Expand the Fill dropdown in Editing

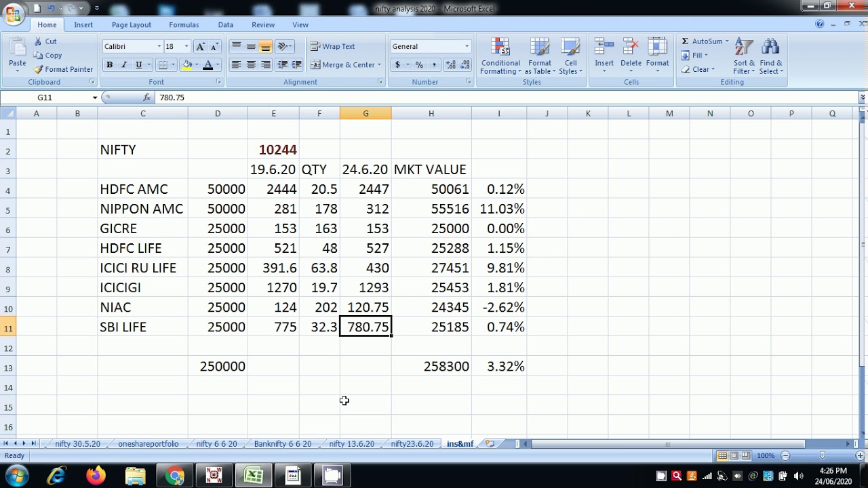coord(706,56)
